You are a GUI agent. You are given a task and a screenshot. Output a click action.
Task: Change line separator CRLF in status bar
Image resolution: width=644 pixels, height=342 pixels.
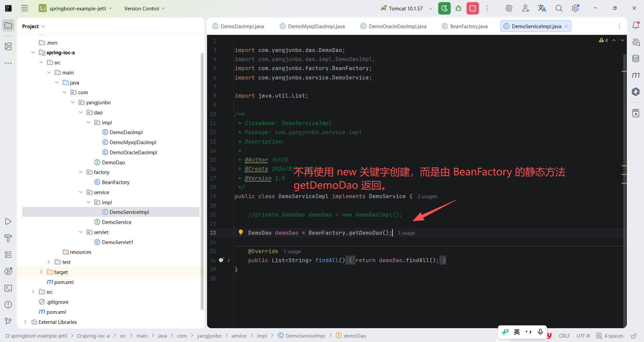click(565, 336)
